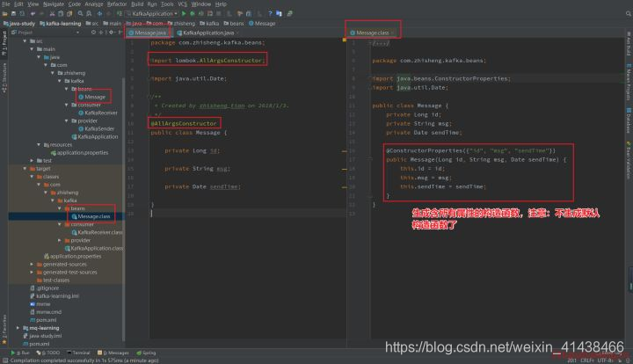633x364 pixels.
Task: Open the Project tool window side tab
Action: coord(4,43)
